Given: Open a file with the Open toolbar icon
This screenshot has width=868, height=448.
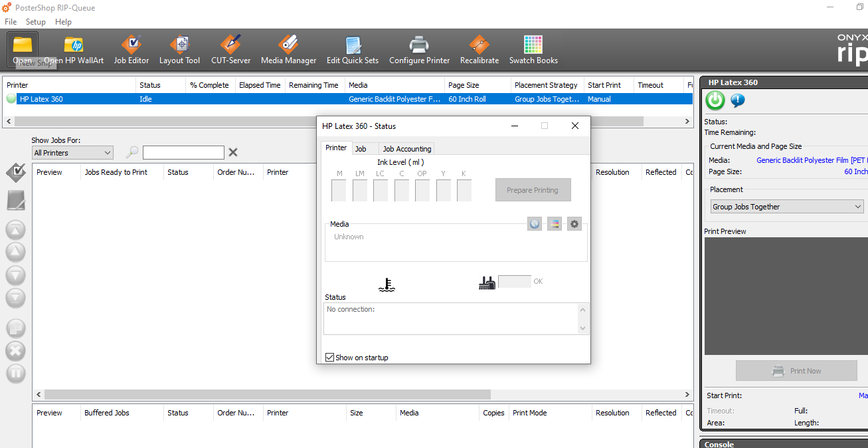Looking at the screenshot, I should coord(23,49).
